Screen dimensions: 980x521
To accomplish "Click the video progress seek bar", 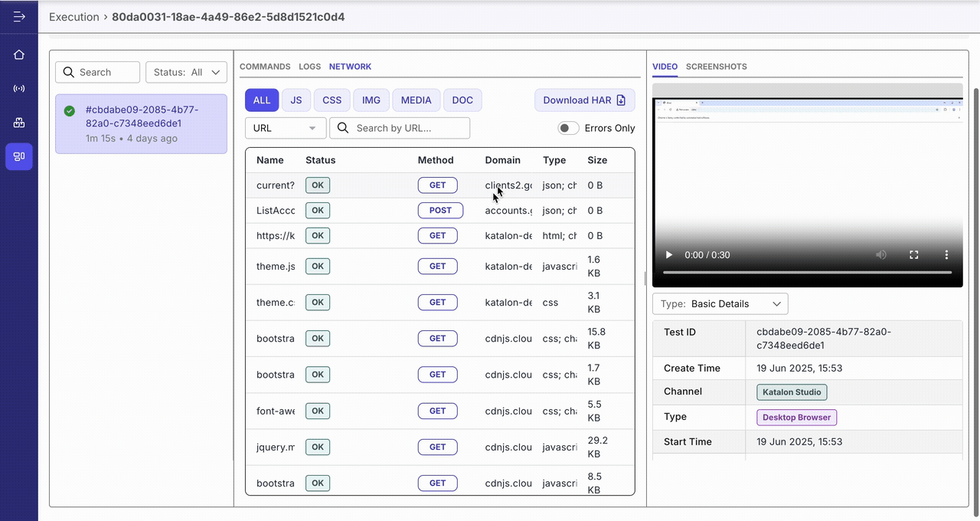I will click(x=807, y=273).
